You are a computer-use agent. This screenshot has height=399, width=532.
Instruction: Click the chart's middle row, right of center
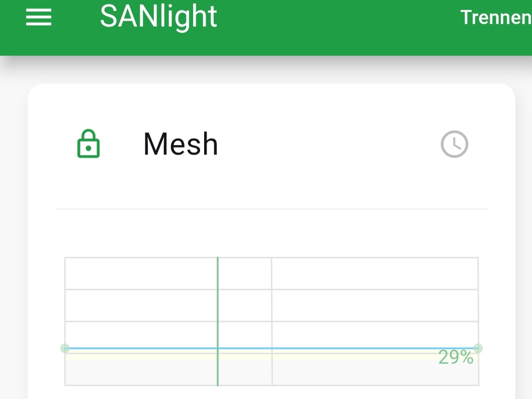375,306
